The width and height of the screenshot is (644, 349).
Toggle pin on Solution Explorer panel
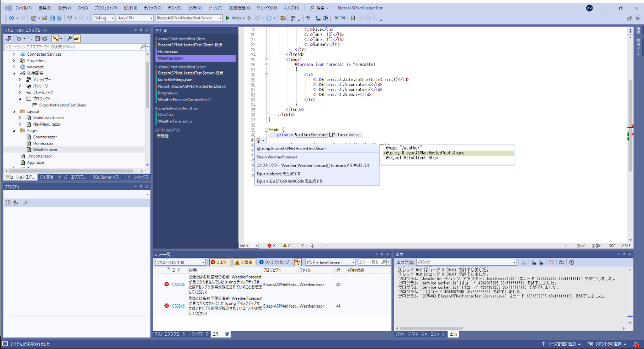tap(141, 30)
